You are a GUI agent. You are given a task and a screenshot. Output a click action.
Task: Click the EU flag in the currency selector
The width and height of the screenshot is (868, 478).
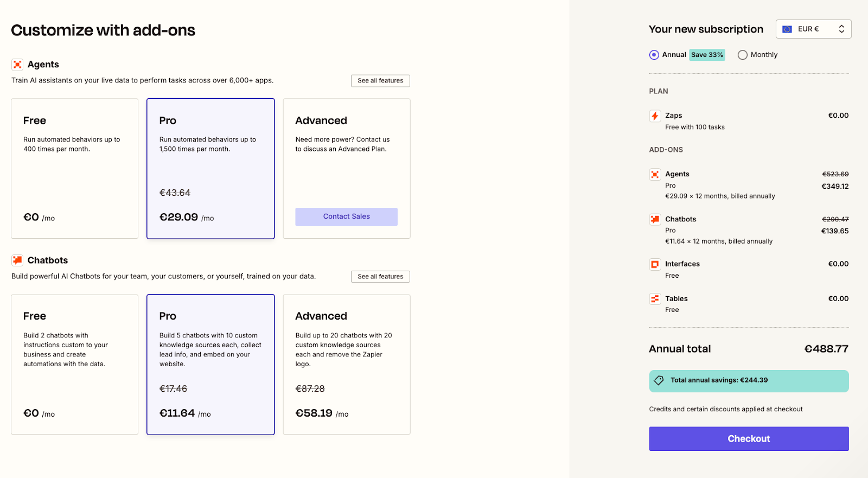[787, 29]
